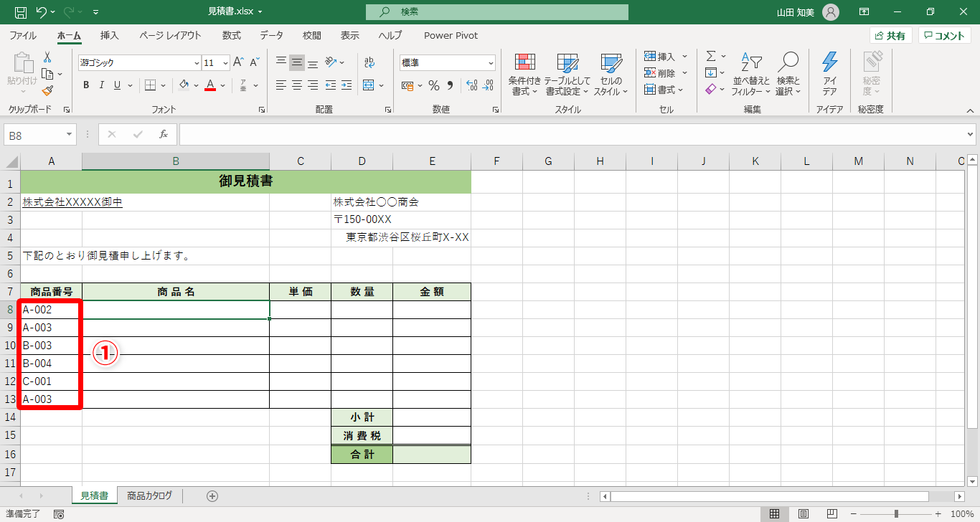Toggle wrap text for the cell
980x522 pixels.
pos(369,62)
